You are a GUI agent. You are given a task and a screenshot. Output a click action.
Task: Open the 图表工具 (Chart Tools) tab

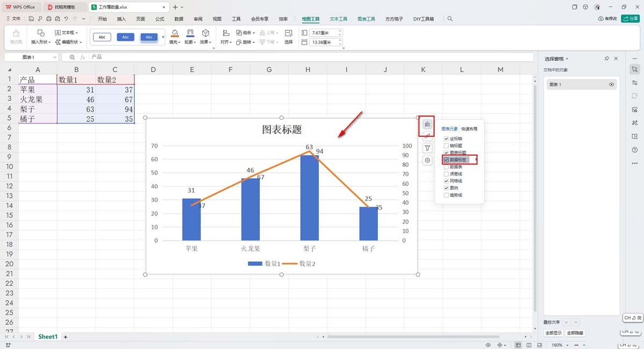(367, 19)
